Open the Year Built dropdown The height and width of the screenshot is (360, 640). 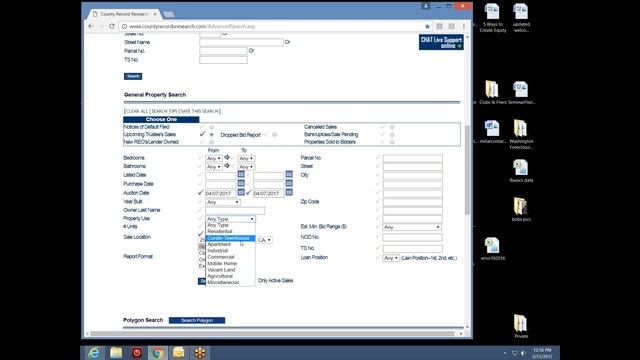tap(222, 202)
